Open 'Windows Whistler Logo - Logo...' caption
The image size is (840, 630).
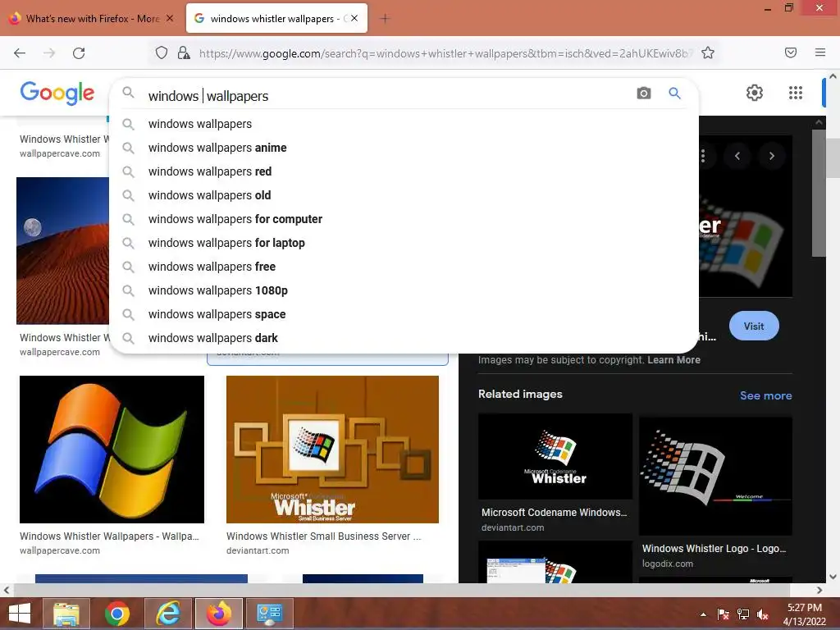point(714,549)
